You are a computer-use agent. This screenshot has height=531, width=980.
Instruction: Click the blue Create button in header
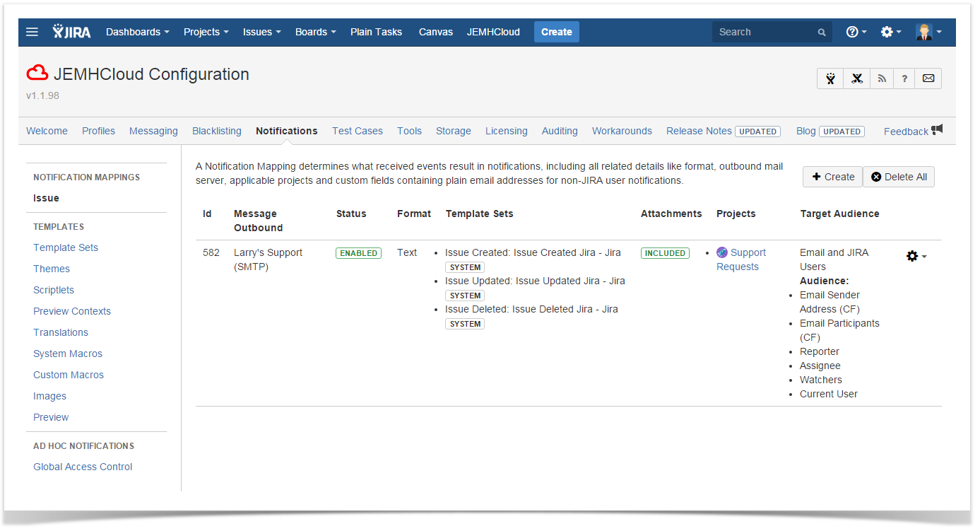(x=557, y=32)
